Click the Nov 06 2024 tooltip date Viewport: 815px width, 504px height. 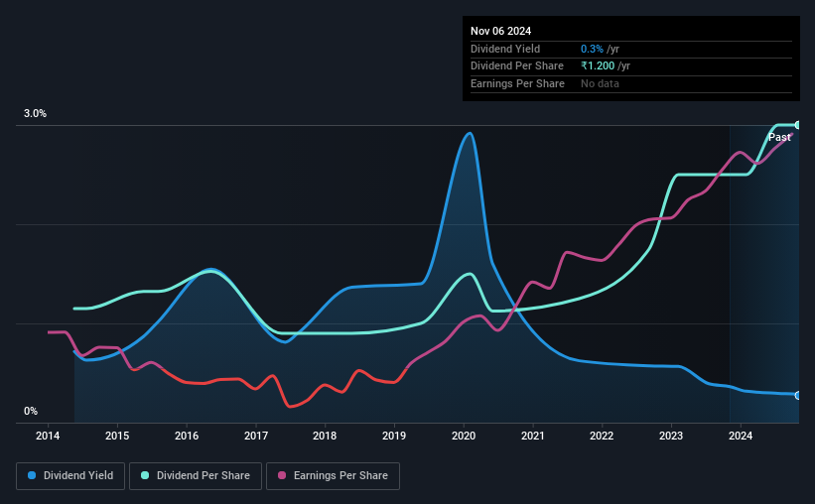tap(500, 31)
